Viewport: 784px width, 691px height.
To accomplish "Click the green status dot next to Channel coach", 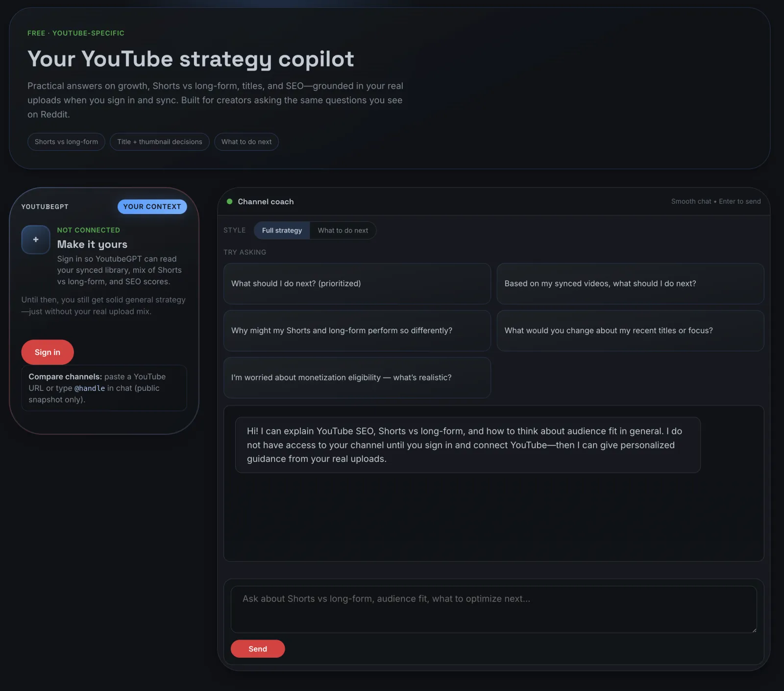I will coord(229,201).
